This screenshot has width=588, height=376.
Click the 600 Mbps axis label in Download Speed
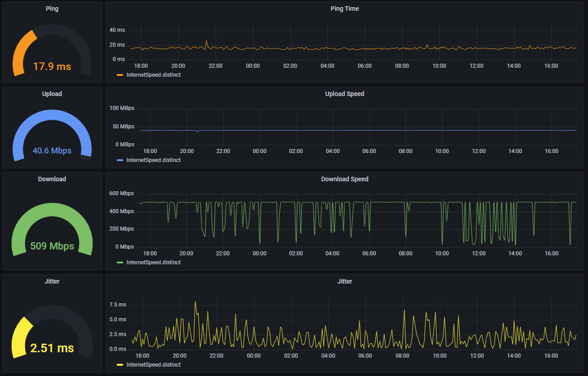click(x=122, y=193)
